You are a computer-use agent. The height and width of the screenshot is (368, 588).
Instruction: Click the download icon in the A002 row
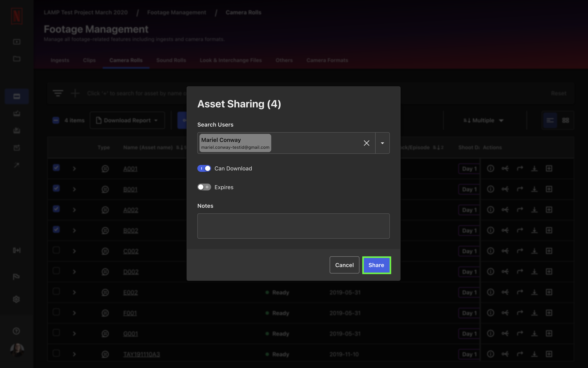click(x=534, y=210)
